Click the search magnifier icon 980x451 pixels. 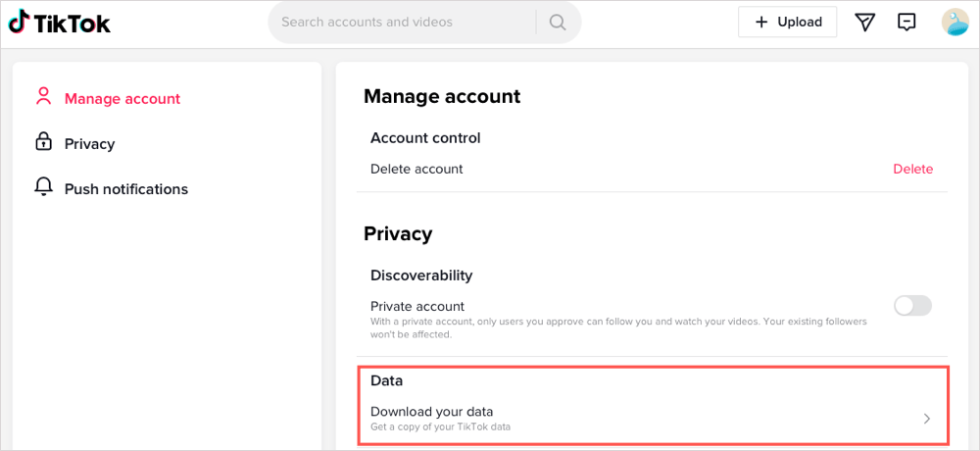[558, 22]
